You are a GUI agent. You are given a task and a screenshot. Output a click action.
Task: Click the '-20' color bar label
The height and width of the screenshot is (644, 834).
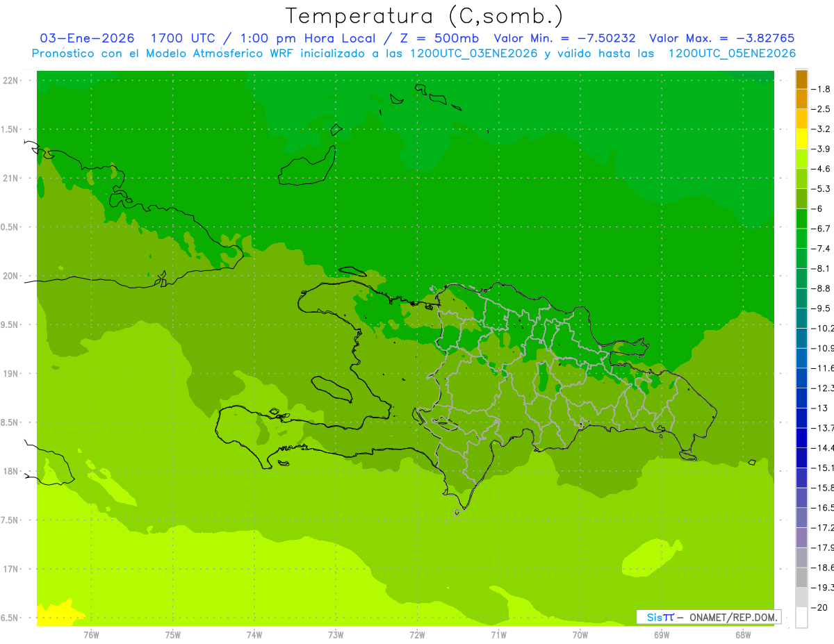tap(820, 608)
